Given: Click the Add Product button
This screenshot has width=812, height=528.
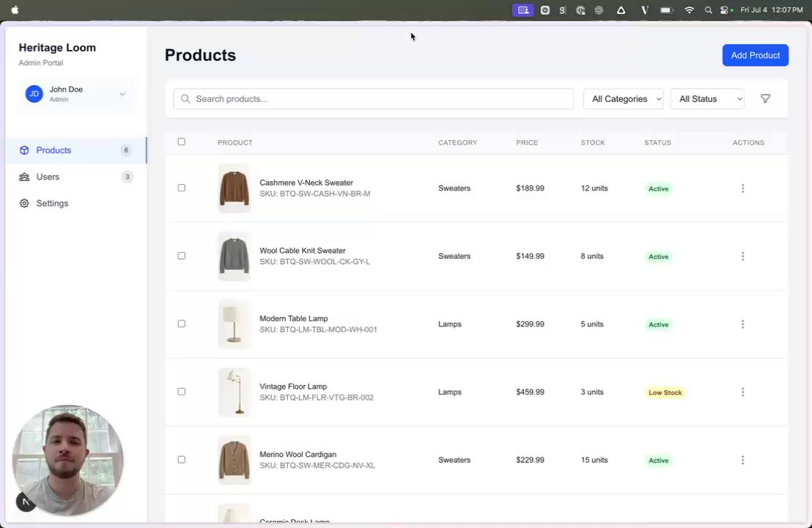Looking at the screenshot, I should (755, 56).
